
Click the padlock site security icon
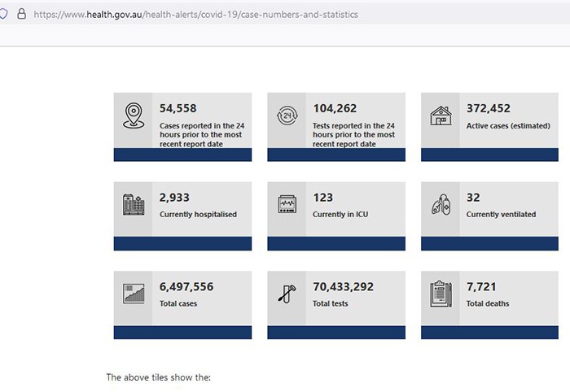click(21, 14)
